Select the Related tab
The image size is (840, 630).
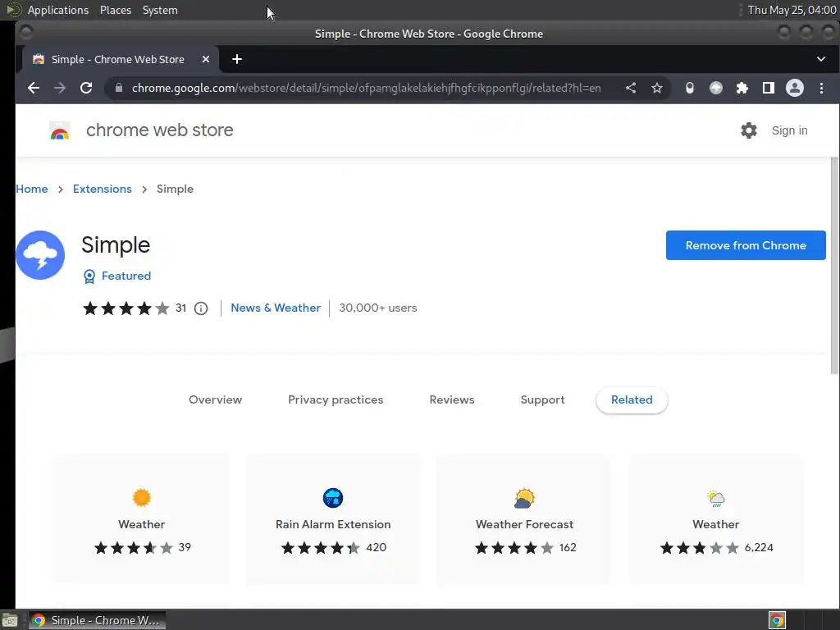632,399
